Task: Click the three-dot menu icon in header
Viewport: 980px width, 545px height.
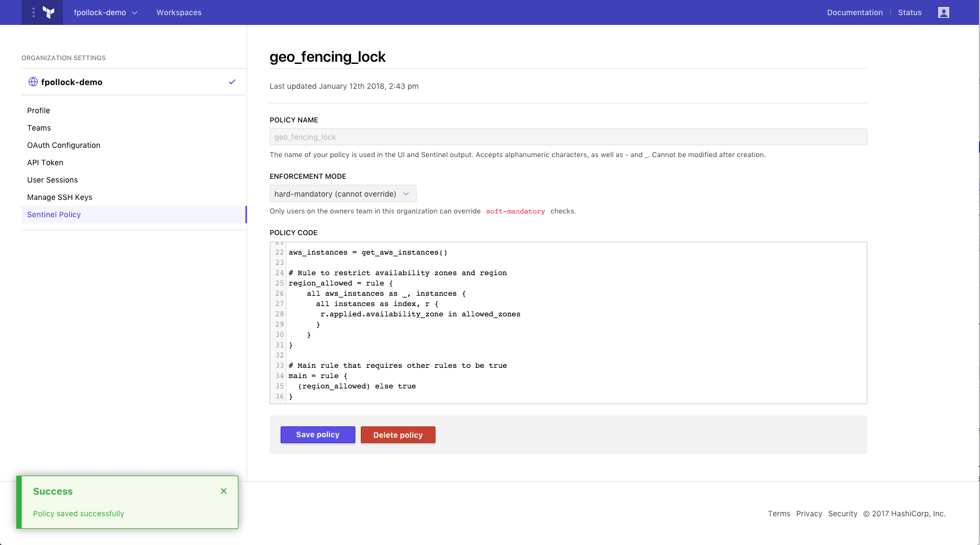Action: (33, 12)
